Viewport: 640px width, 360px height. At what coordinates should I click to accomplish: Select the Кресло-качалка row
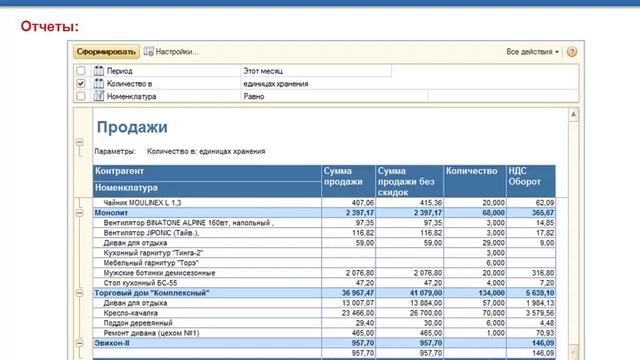pyautogui.click(x=324, y=313)
